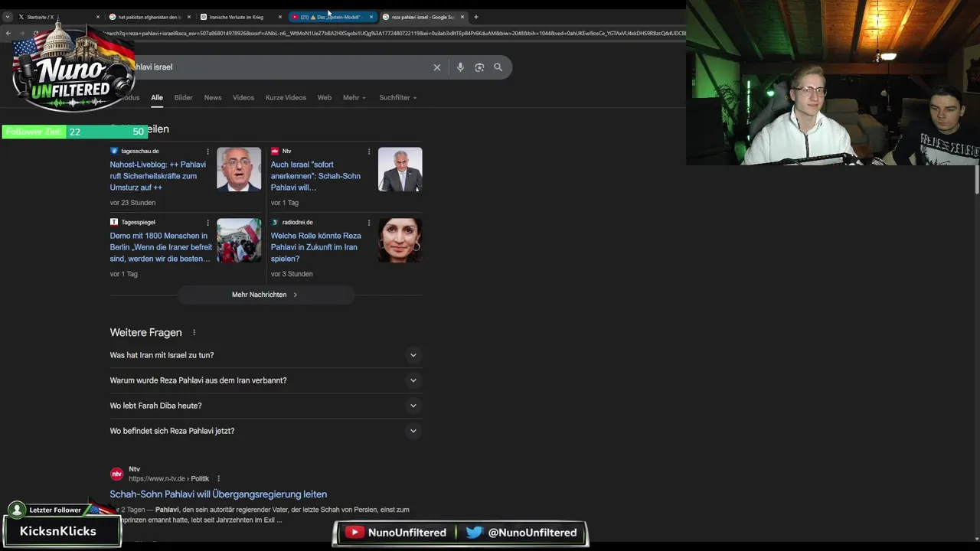
Task: Close the Iranische Verluste im Krieg tab
Action: [x=280, y=17]
